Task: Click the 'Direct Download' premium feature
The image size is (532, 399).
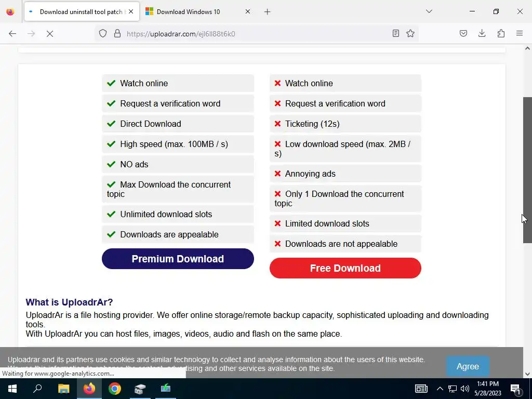Action: pos(178,124)
